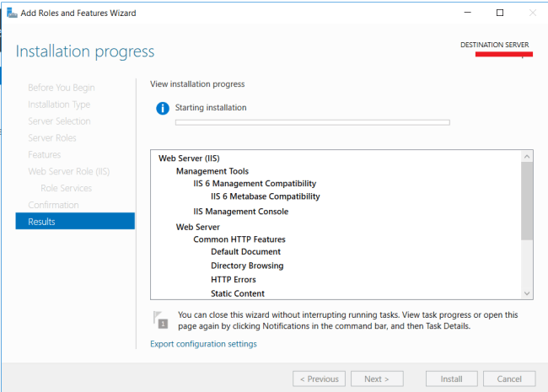This screenshot has width=548, height=392.
Task: Click the feature list scrollbar thumb
Action: (x=527, y=201)
